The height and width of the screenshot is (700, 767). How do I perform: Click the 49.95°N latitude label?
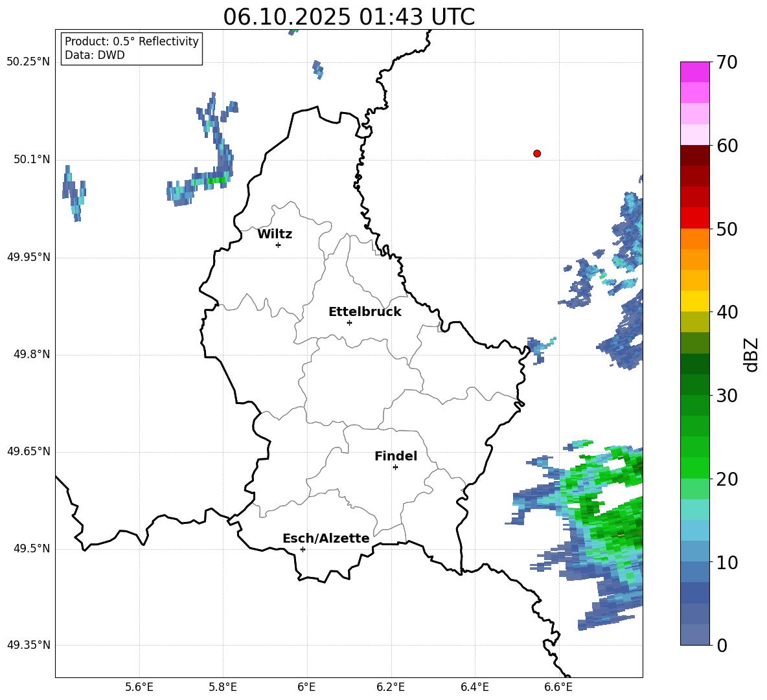(28, 257)
